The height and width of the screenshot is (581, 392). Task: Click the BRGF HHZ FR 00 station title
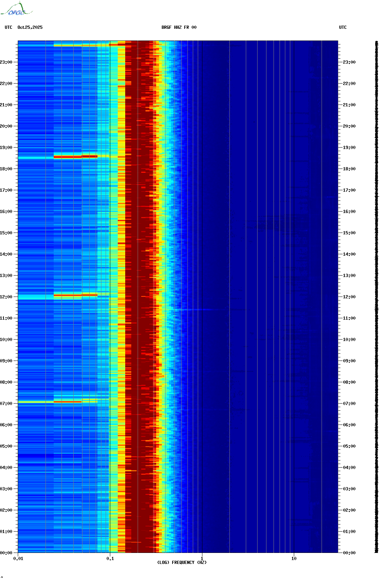[179, 27]
